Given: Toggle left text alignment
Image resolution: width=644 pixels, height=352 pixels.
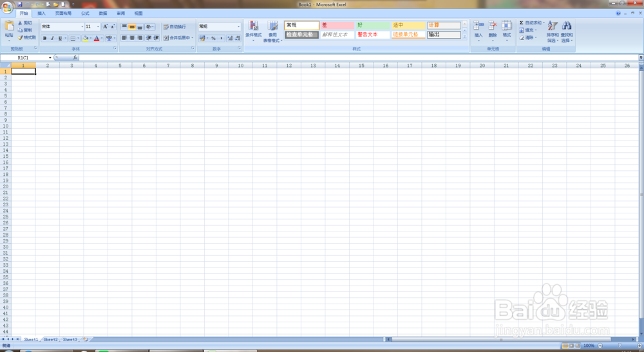Looking at the screenshot, I should pyautogui.click(x=124, y=38).
